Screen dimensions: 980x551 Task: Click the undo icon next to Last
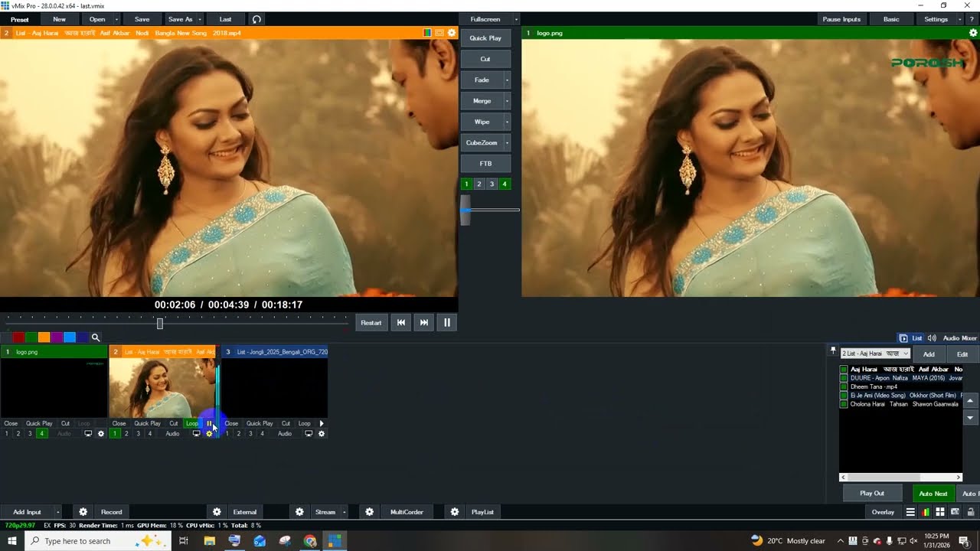point(256,19)
